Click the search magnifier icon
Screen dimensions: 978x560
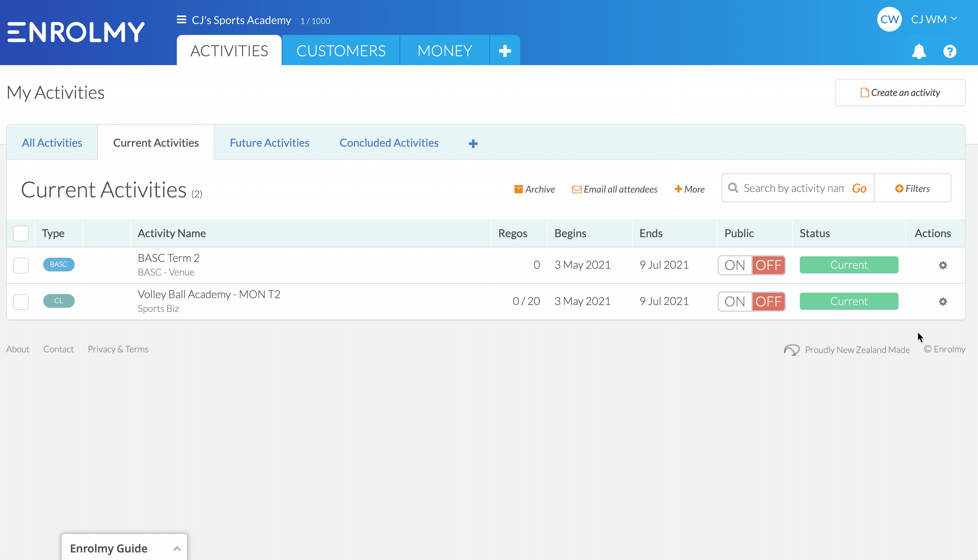coord(733,188)
